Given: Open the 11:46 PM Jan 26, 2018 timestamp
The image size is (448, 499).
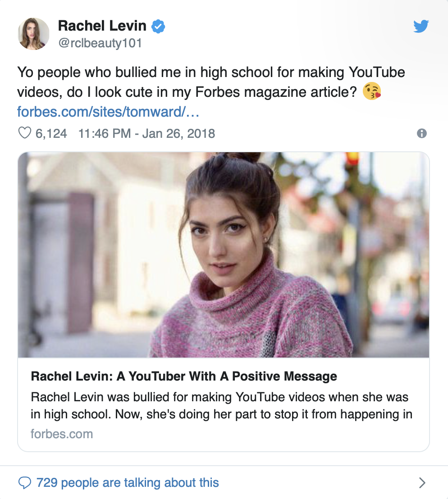Looking at the screenshot, I should (x=146, y=133).
